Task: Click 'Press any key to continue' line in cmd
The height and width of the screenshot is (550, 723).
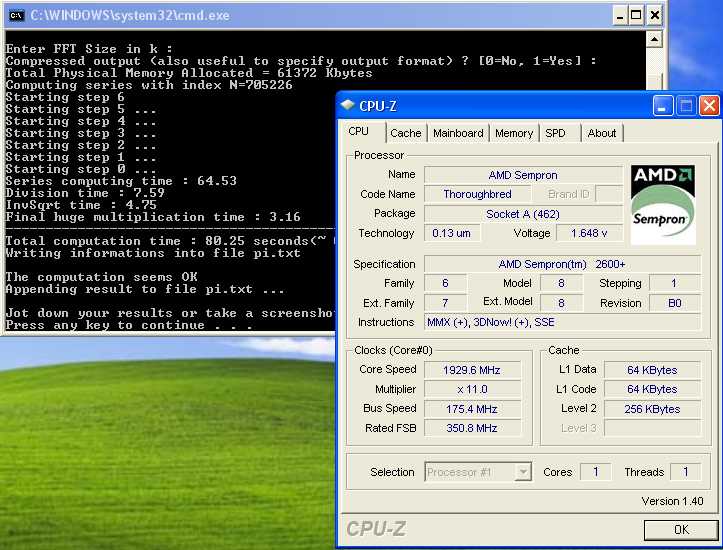Action: click(129, 325)
